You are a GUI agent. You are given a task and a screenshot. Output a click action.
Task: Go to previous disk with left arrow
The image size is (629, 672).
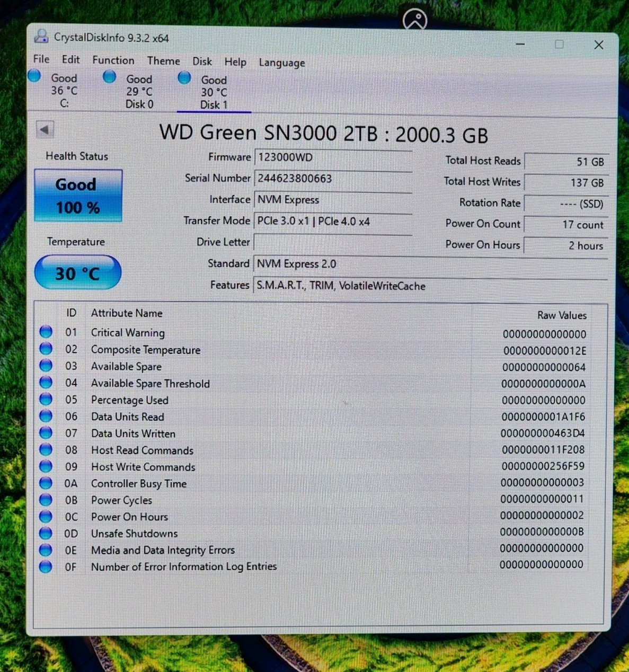click(45, 129)
